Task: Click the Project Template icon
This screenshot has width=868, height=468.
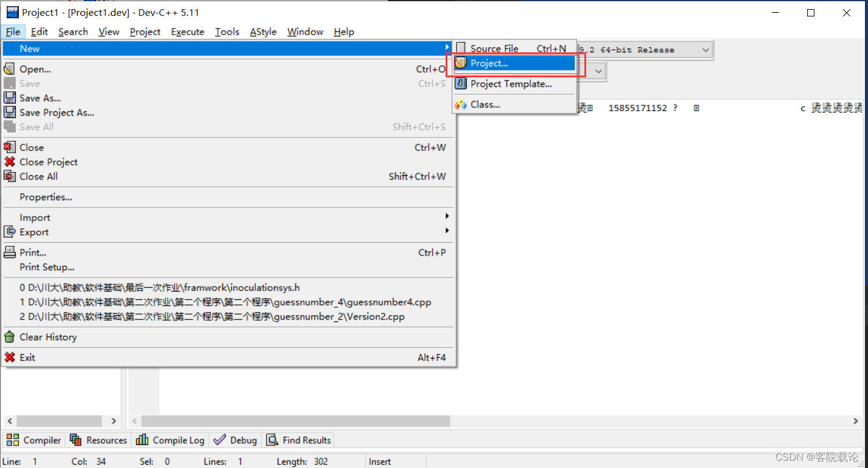Action: (x=461, y=84)
